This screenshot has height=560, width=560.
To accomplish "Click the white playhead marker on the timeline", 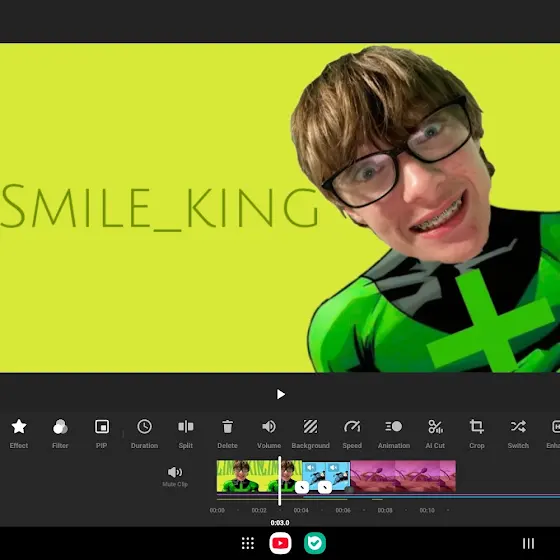I will [280, 481].
